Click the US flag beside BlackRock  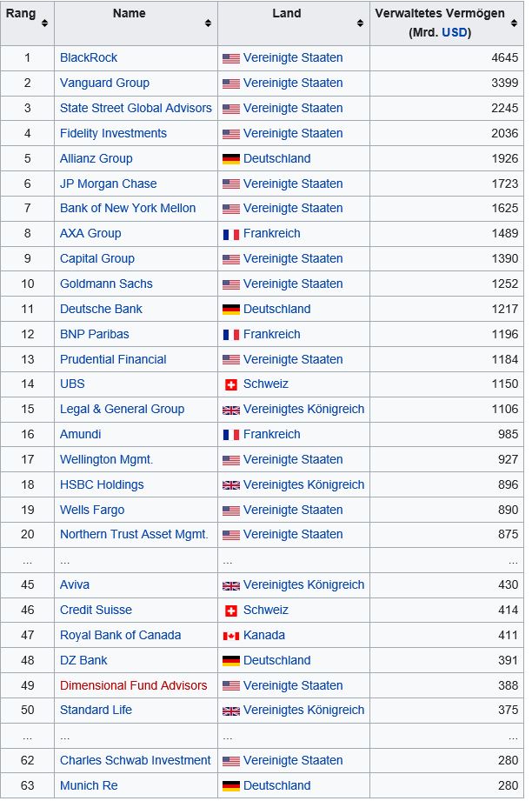click(x=230, y=58)
